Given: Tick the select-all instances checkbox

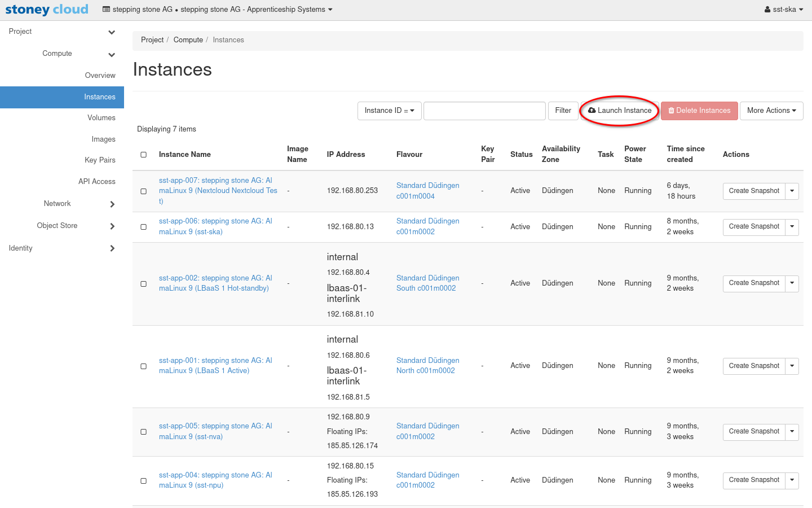Looking at the screenshot, I should coord(144,155).
